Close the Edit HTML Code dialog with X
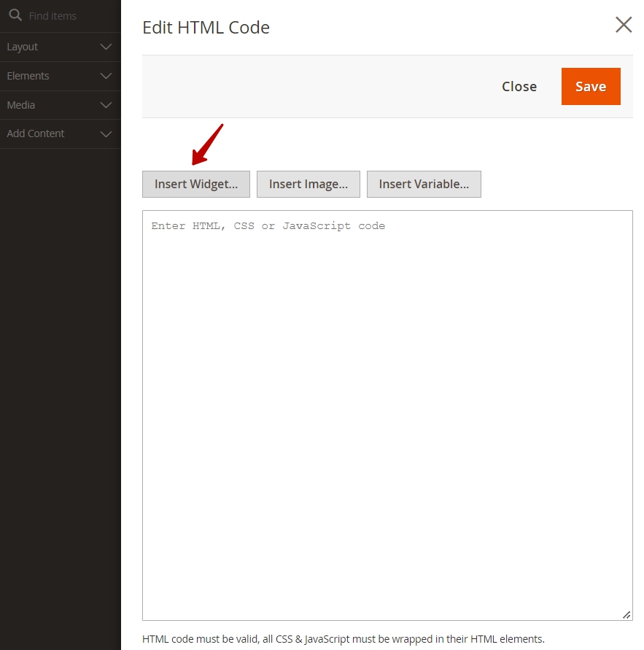Screen dimensions: 644x650 click(624, 25)
